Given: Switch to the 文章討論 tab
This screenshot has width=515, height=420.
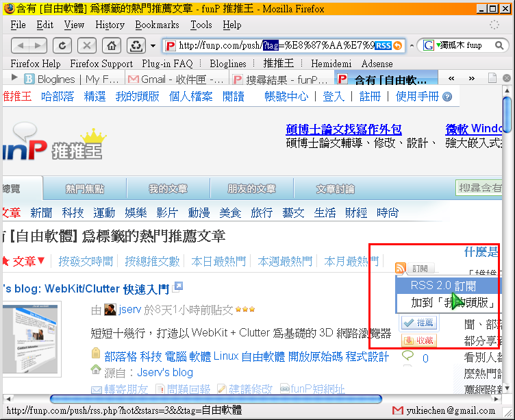Looking at the screenshot, I should pyautogui.click(x=336, y=188).
